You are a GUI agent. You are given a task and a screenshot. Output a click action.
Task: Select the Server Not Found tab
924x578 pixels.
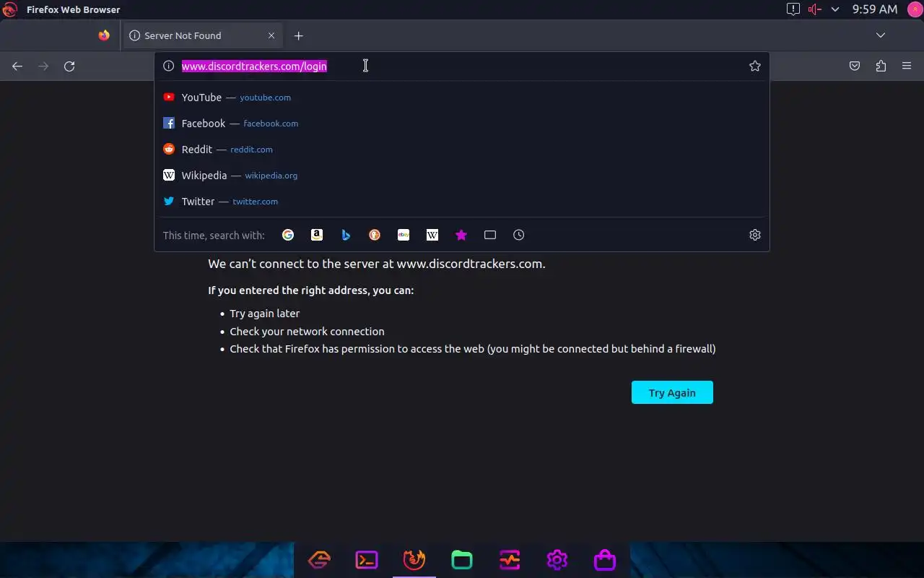pos(202,35)
